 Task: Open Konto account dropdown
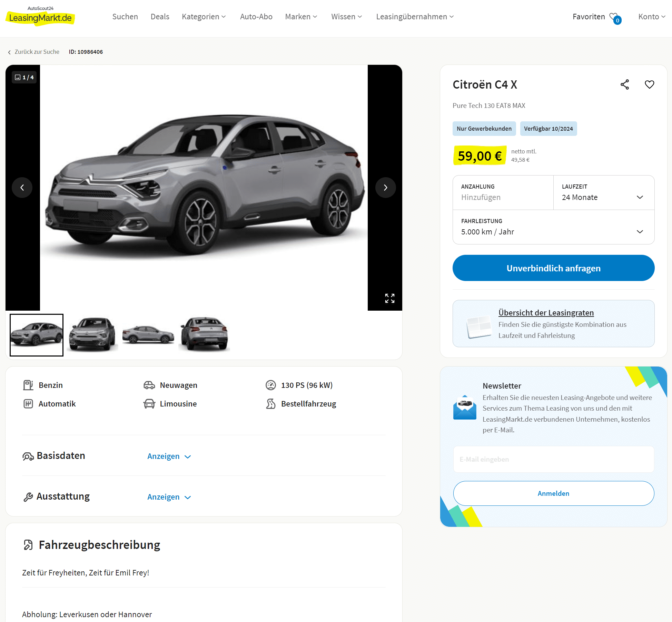point(652,17)
